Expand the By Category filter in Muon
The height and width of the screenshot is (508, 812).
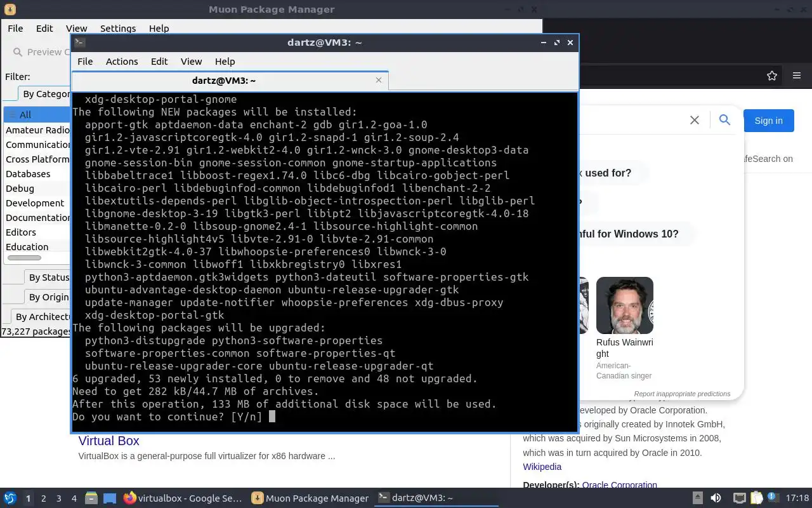[43, 94]
